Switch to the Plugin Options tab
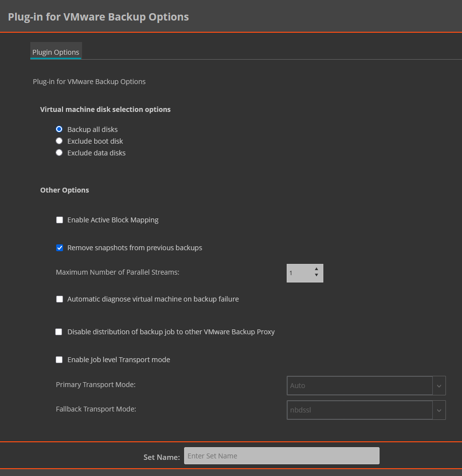The width and height of the screenshot is (462, 476). (56, 52)
